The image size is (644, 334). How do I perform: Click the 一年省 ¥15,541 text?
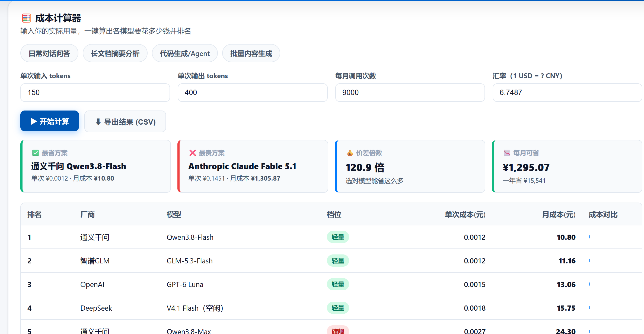[x=524, y=180]
